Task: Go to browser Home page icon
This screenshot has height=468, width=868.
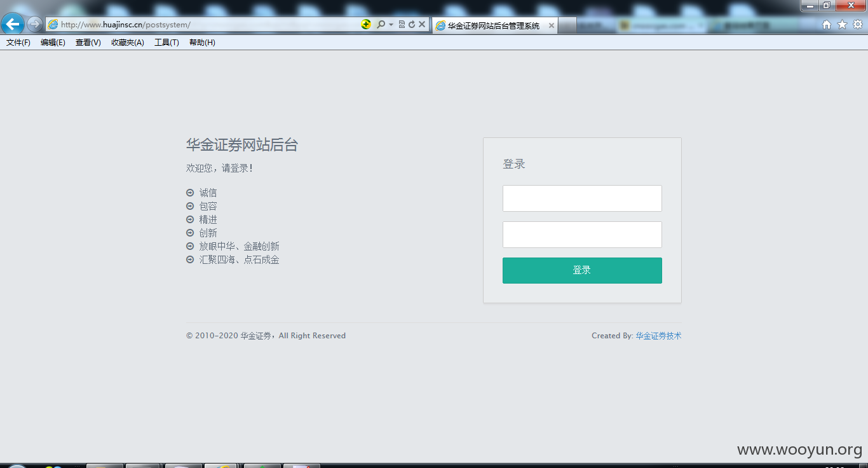Action: [827, 25]
